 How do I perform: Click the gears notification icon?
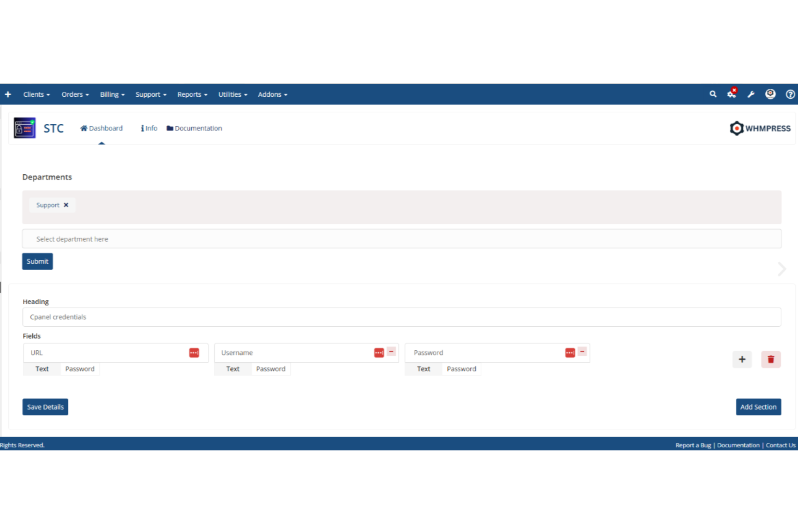click(x=731, y=94)
